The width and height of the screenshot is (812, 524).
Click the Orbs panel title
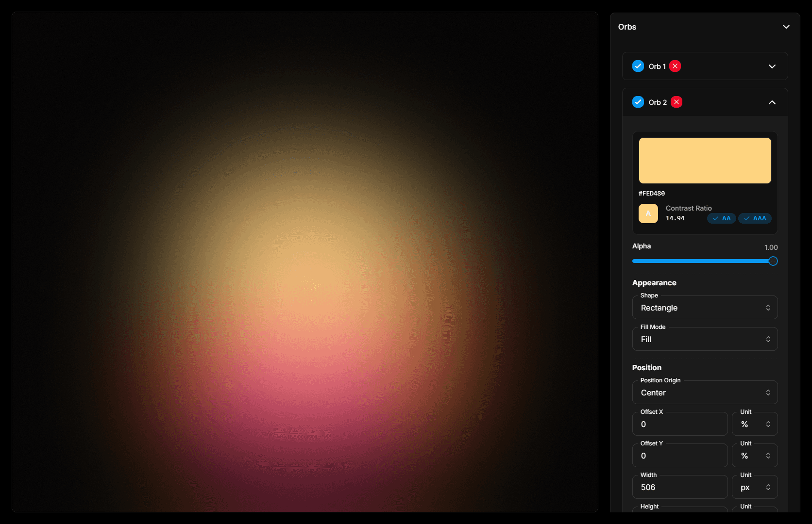pos(627,27)
